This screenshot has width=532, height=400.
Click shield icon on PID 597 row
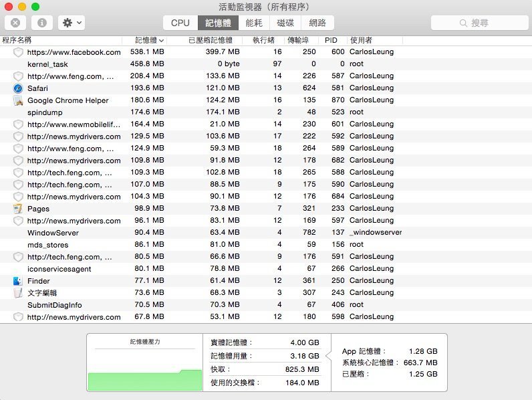(18, 221)
